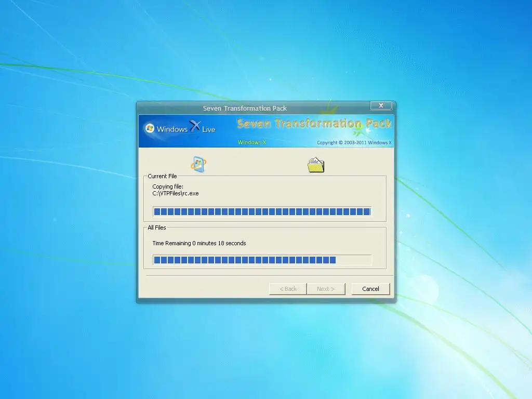Click the All Files progress bar

[x=262, y=260]
